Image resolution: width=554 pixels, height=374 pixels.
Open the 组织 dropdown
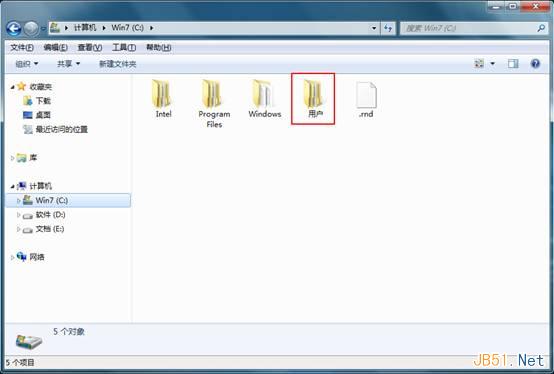click(x=27, y=64)
